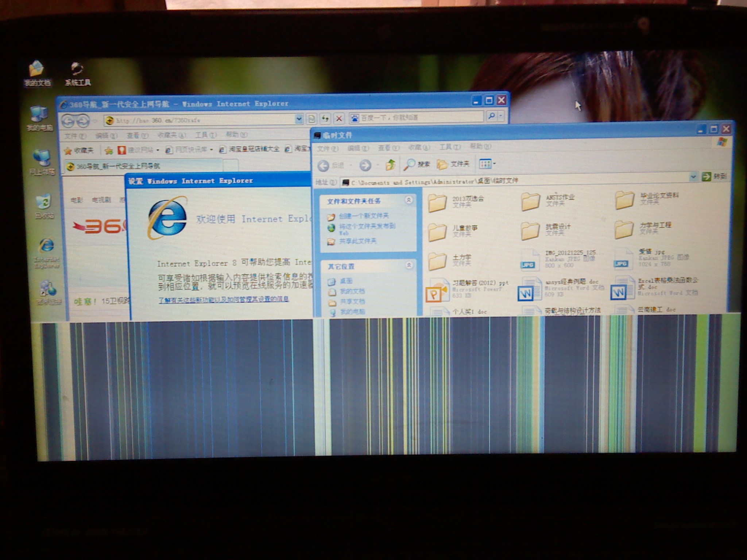Open Explorer address bar dropdown arrow
This screenshot has width=747, height=560.
click(693, 177)
